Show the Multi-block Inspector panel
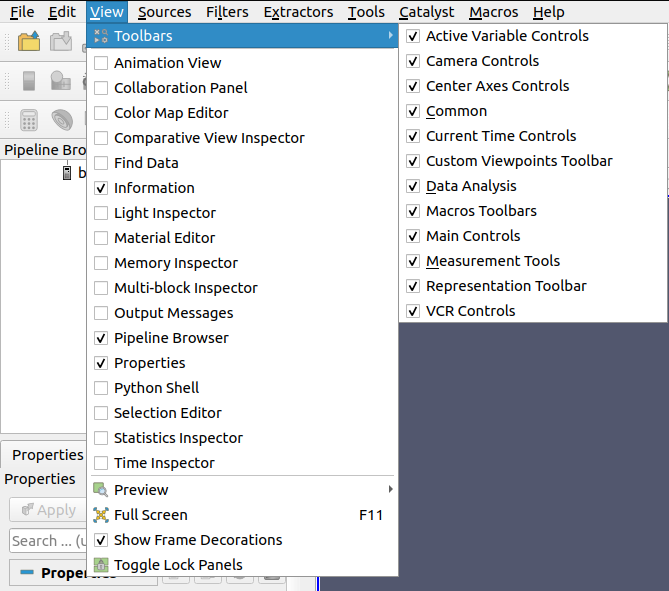Viewport: 669px width, 591px height. [101, 288]
